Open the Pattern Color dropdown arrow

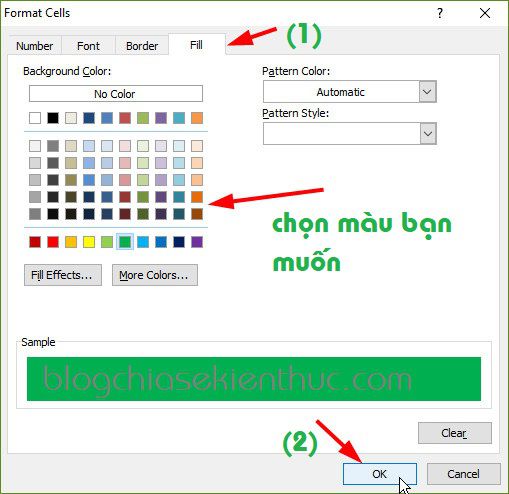[428, 92]
